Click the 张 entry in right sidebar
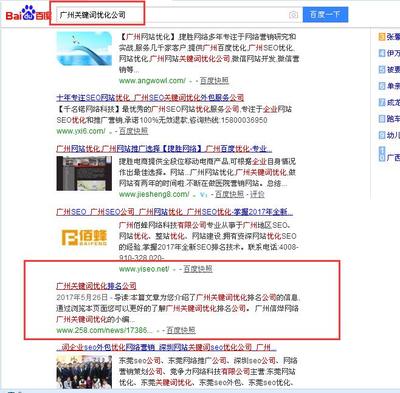The image size is (400, 393). coord(393,37)
